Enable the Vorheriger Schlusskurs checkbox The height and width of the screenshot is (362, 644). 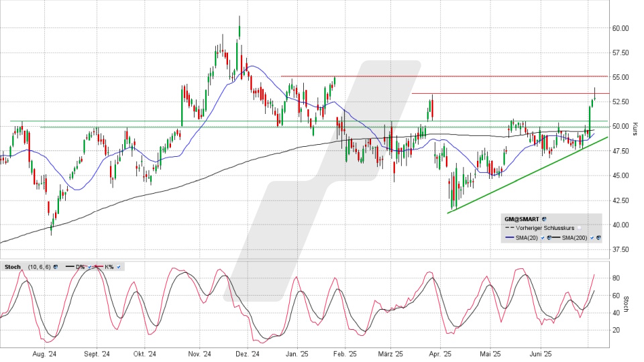(579, 228)
